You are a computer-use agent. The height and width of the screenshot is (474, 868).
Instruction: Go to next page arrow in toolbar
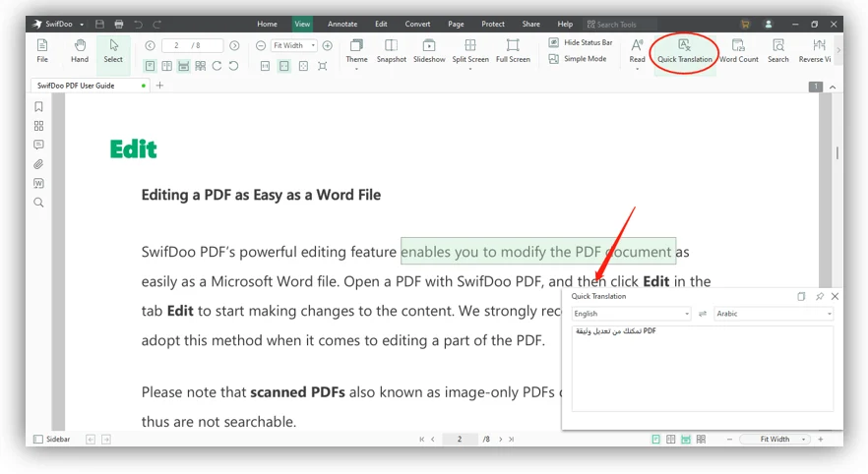click(x=234, y=45)
